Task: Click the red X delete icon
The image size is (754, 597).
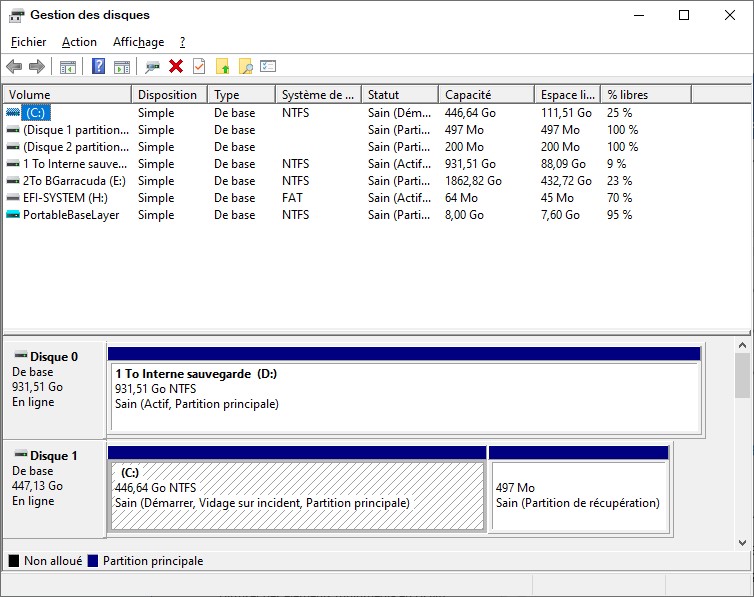Action: tap(176, 67)
